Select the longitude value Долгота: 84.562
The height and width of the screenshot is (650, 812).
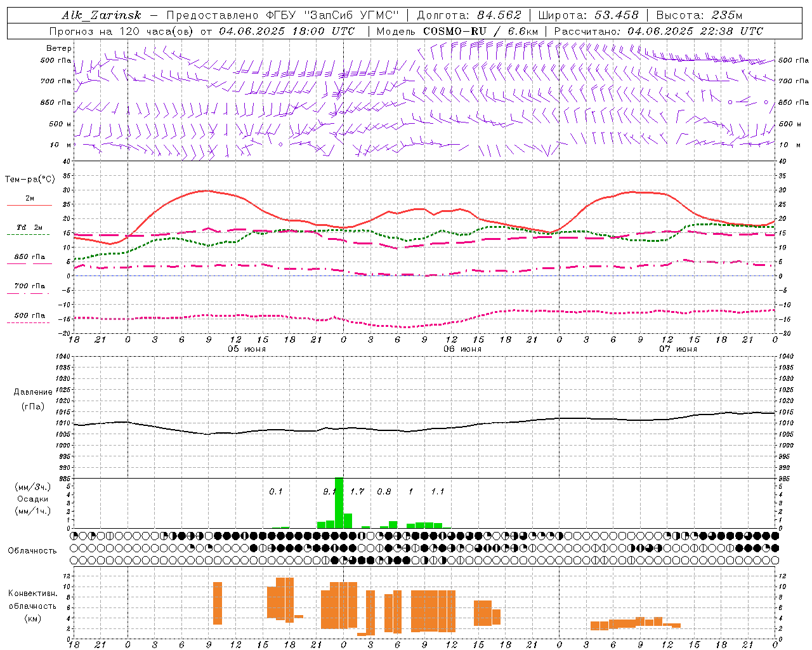[x=469, y=15]
